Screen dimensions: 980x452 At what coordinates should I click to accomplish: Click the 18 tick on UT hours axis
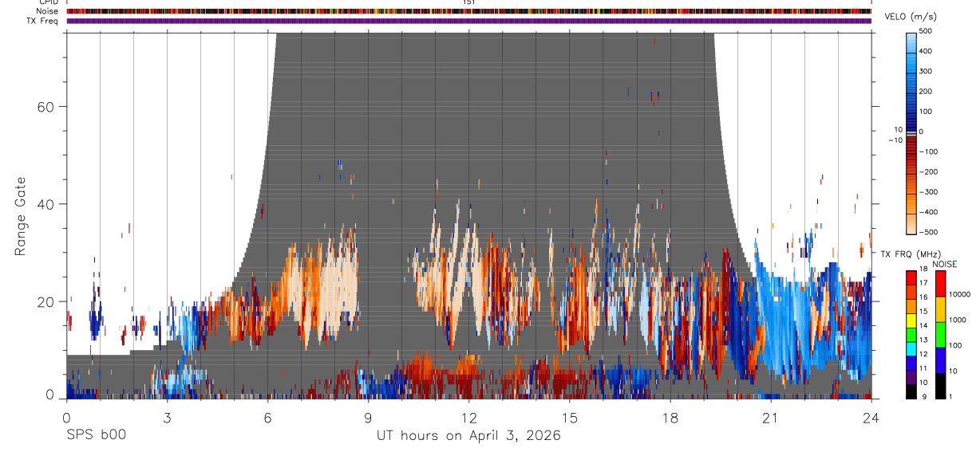pyautogui.click(x=670, y=417)
